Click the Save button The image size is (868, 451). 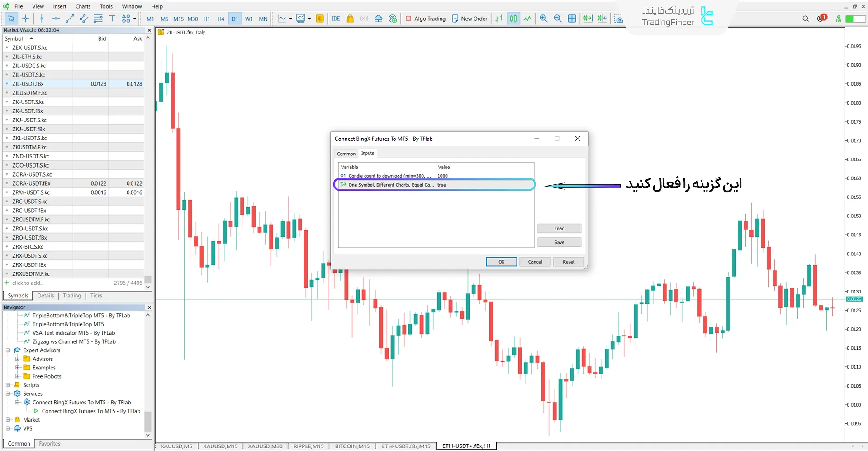(559, 242)
